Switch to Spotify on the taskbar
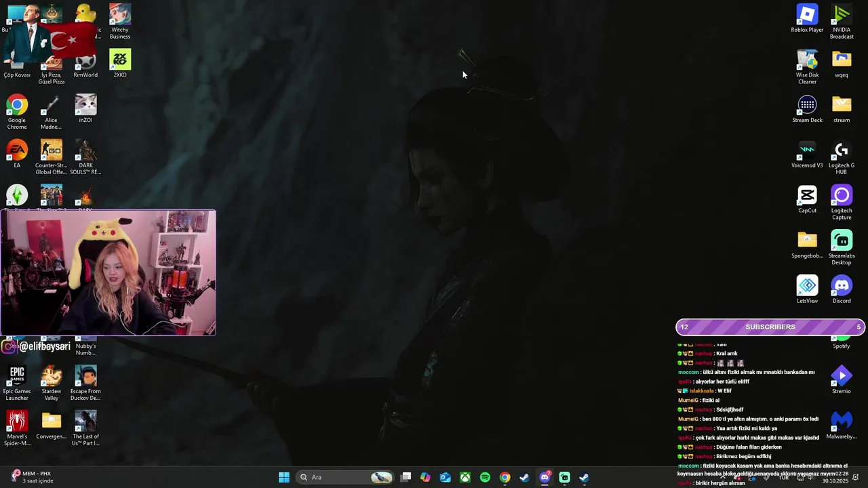This screenshot has width=868, height=488. coord(485,477)
